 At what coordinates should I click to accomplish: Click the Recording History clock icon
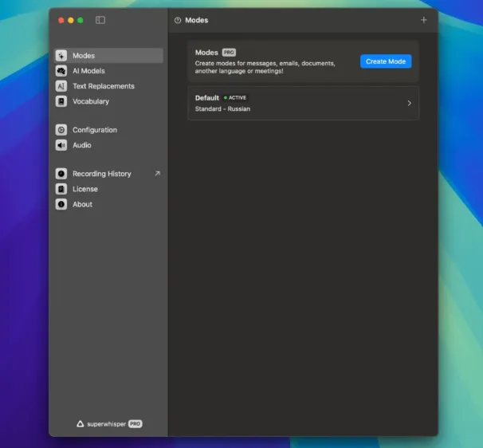[x=61, y=174]
